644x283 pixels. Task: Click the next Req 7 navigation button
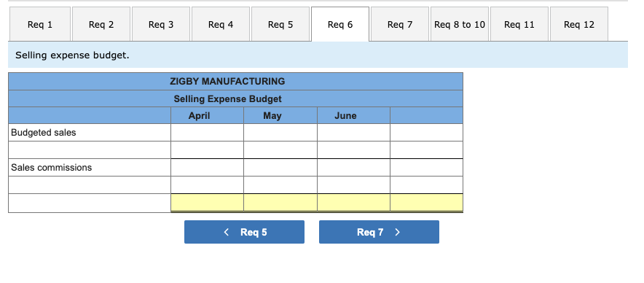[x=379, y=232]
